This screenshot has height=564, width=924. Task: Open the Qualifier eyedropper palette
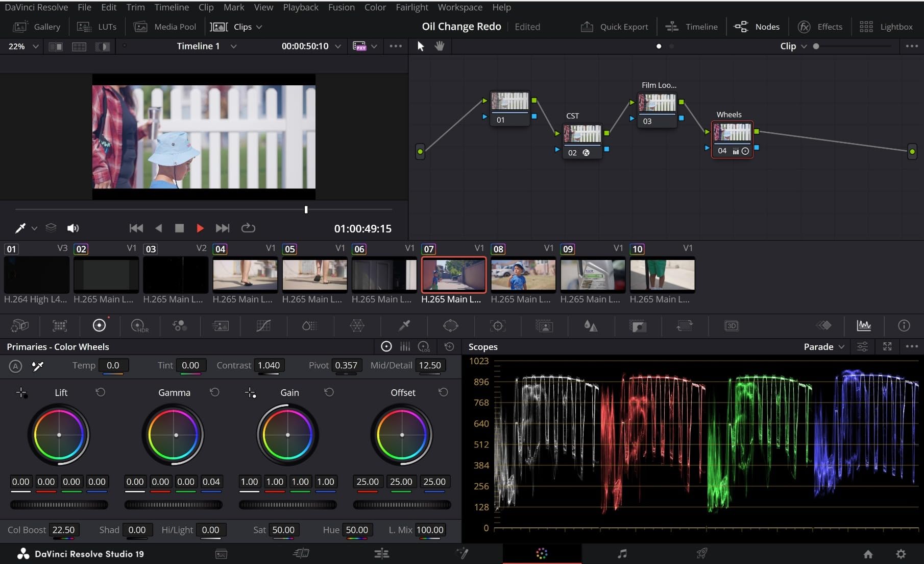point(404,325)
